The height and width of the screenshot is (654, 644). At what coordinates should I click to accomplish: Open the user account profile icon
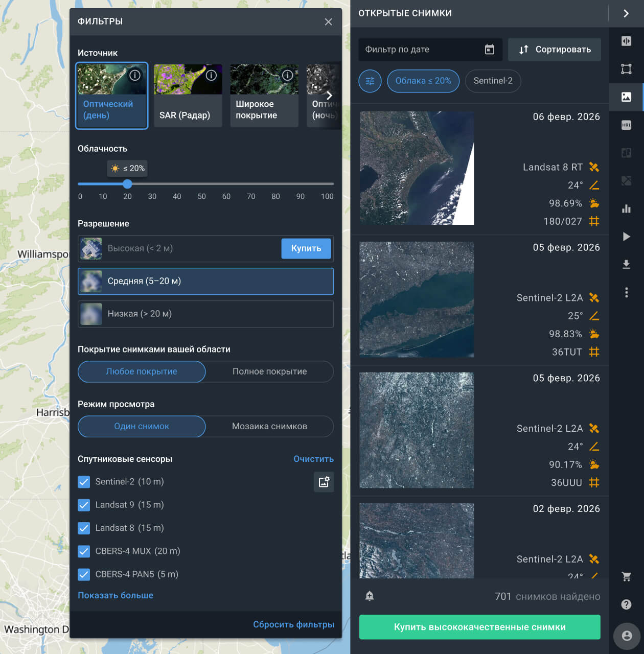coord(627,636)
